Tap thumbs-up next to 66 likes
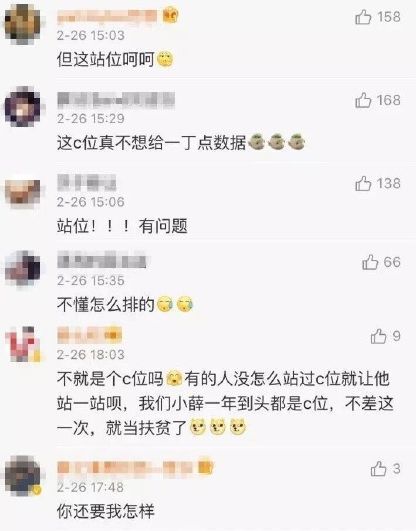Image resolution: width=416 pixels, height=531 pixels. 370,262
